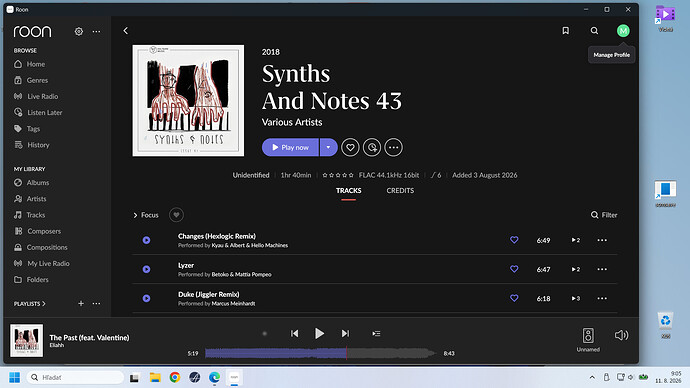
Task: Add new playlist with plus icon
Action: [x=81, y=304]
